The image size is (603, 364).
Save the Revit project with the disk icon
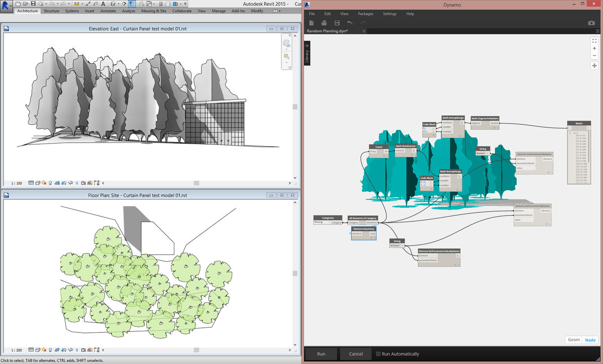(x=34, y=4)
